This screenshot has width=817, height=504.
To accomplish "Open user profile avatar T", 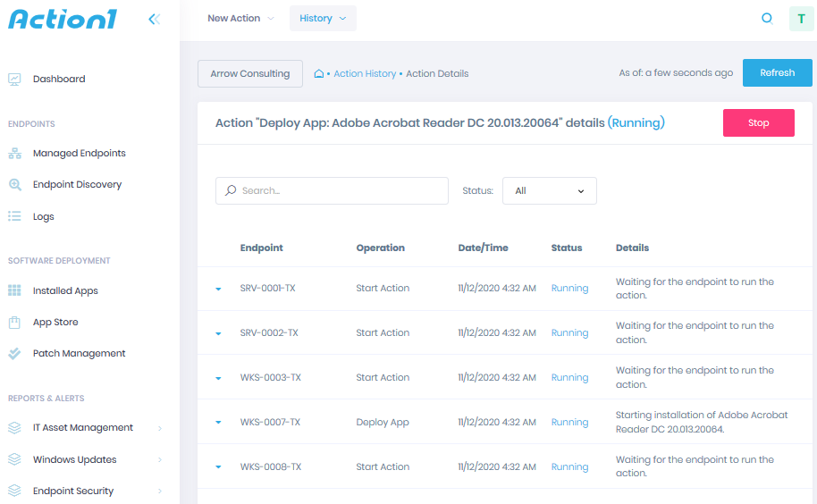I will click(802, 19).
